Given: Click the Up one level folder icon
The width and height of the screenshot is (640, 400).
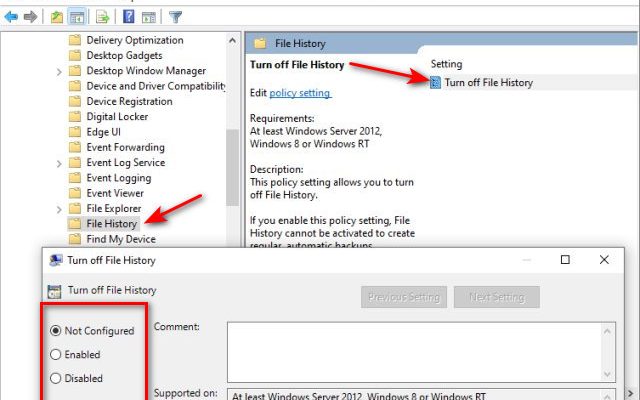Looking at the screenshot, I should point(57,17).
